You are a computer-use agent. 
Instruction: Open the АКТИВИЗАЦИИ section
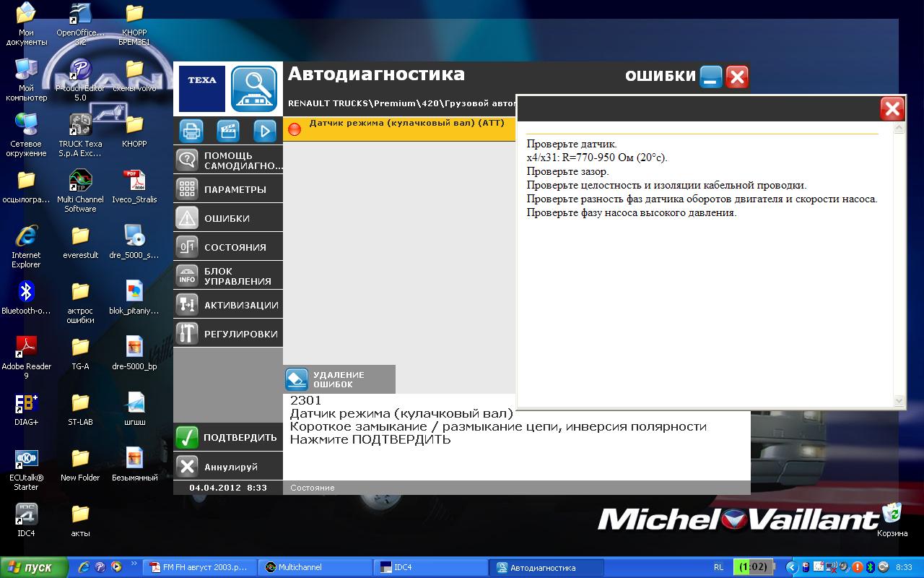[228, 305]
